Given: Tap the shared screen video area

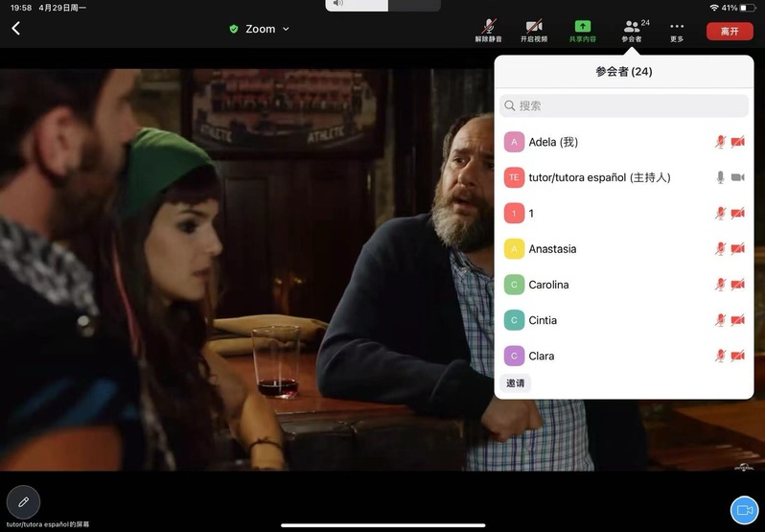Looking at the screenshot, I should (246, 269).
